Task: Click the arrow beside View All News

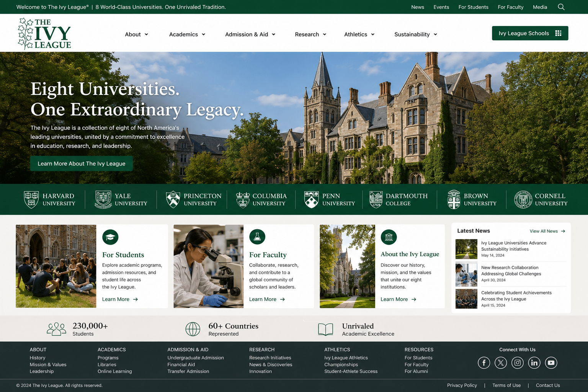Action: (563, 231)
